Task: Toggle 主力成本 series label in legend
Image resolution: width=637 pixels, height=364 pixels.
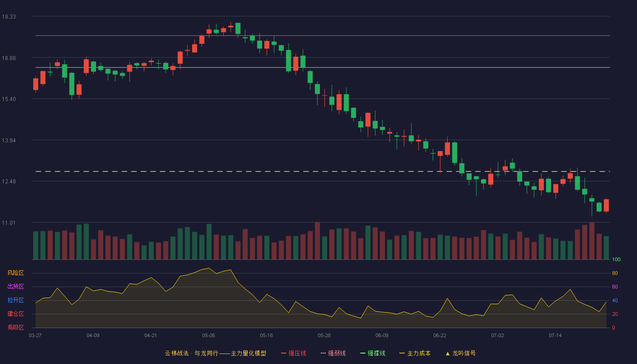Action: (419, 353)
